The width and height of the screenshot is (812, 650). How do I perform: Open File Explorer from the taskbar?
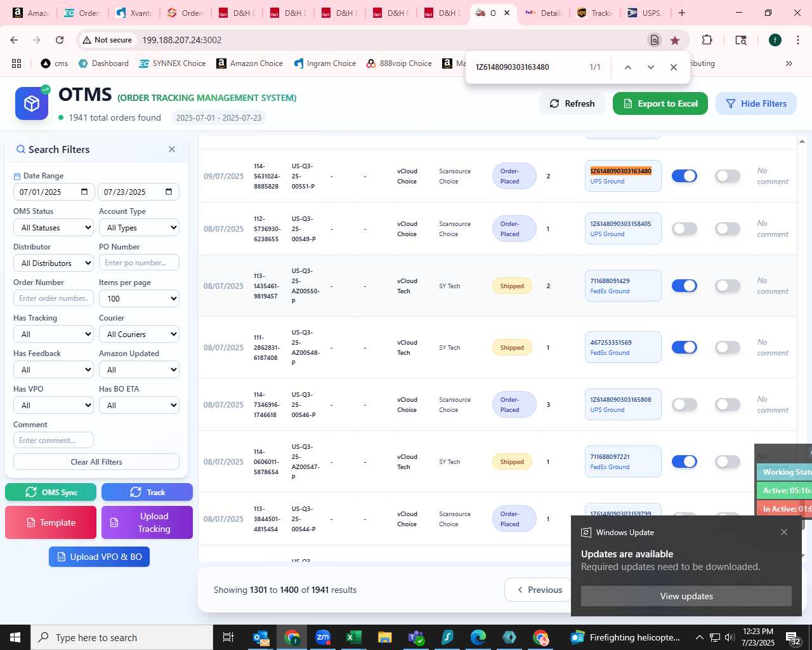pyautogui.click(x=384, y=637)
